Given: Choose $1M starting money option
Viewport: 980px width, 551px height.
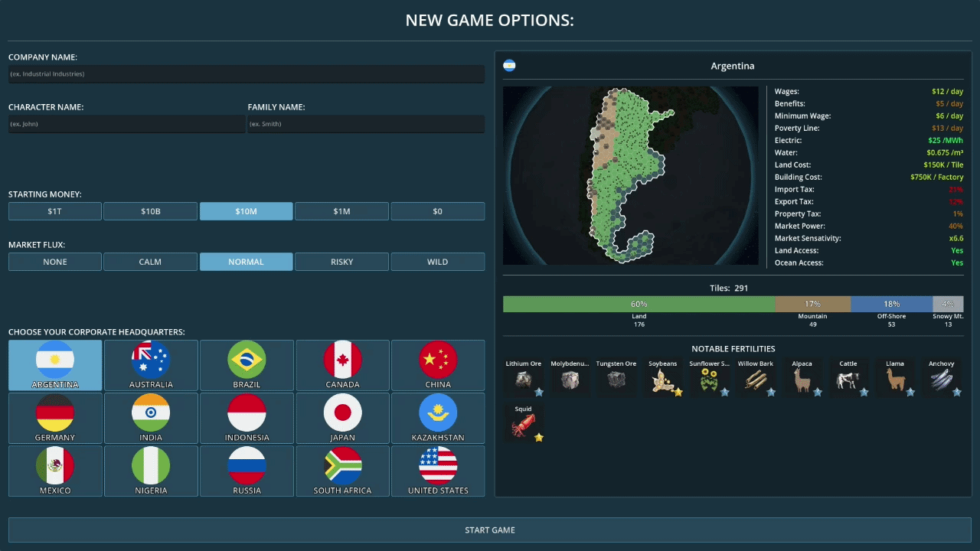Looking at the screenshot, I should click(x=341, y=211).
